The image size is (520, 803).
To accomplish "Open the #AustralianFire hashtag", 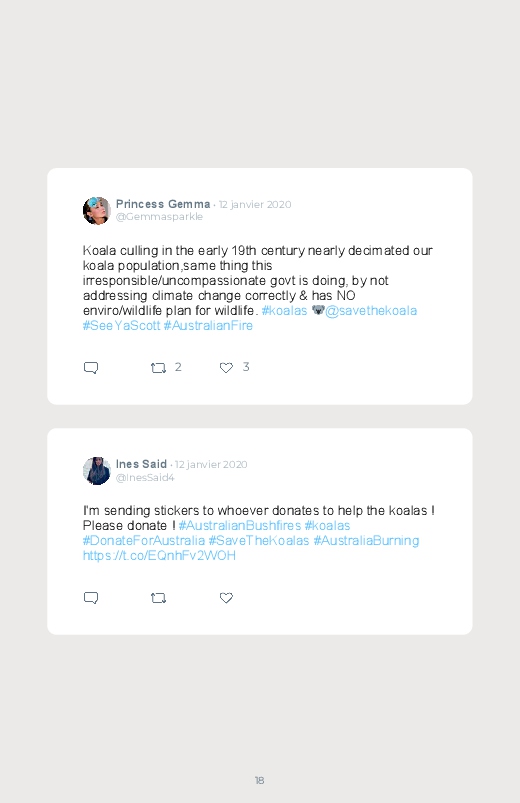I will click(208, 326).
